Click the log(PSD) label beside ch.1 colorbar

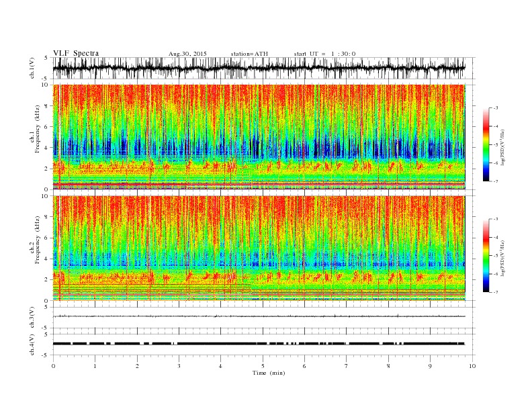tap(504, 148)
